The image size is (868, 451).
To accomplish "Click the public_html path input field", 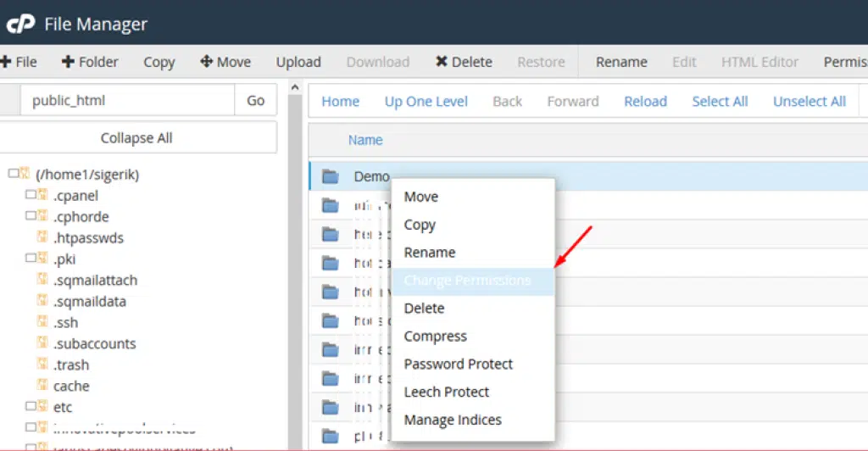I will click(127, 101).
